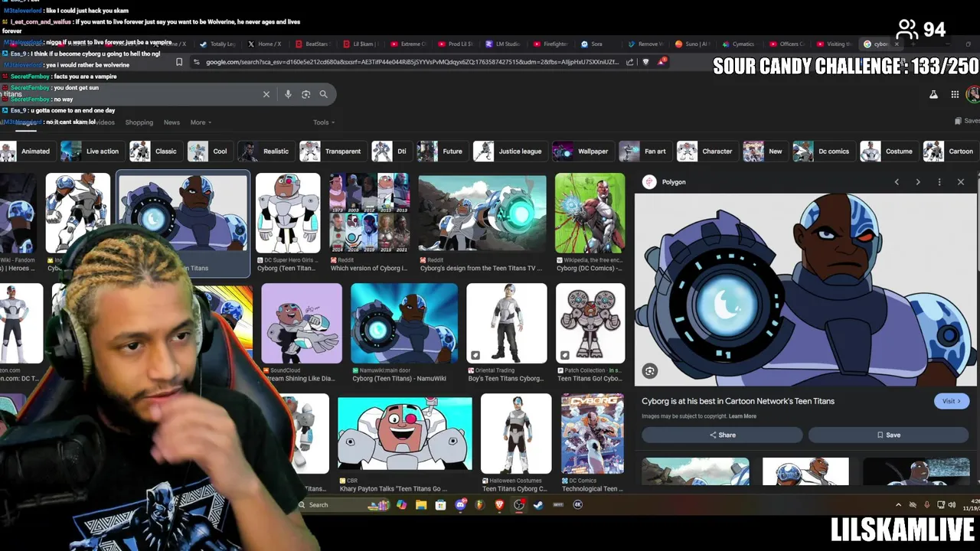Open Copilot from the taskbar

coord(401,504)
